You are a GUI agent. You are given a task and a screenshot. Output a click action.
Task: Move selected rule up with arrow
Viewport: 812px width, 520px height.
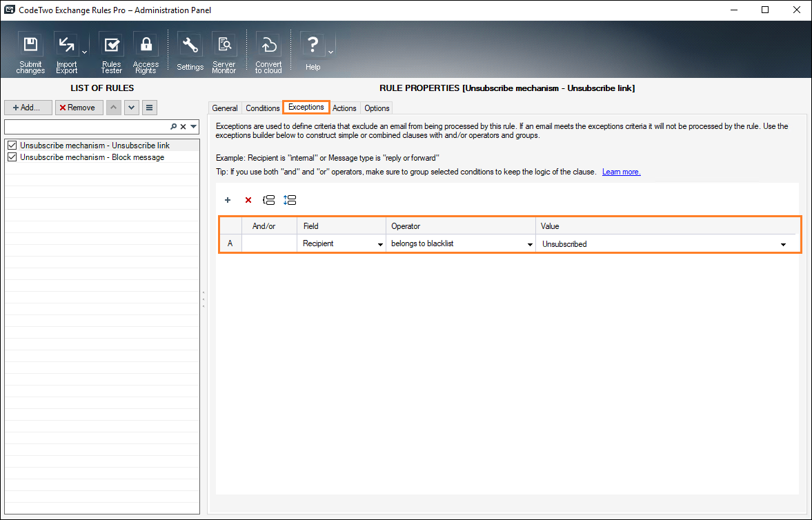click(113, 108)
